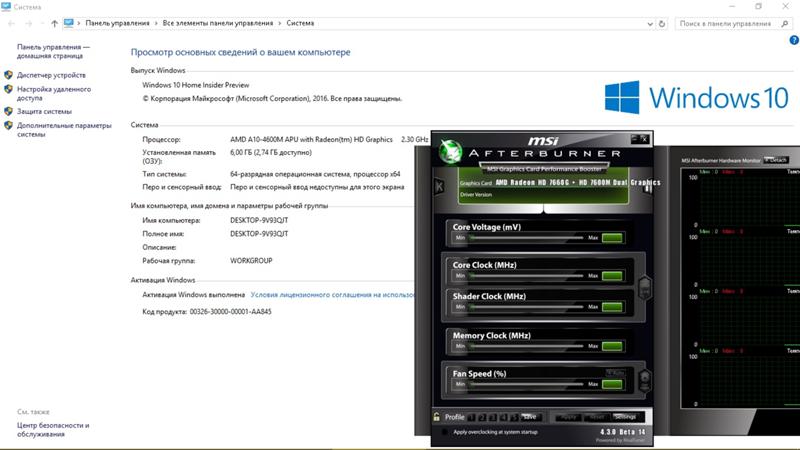This screenshot has width=800, height=450.
Task: Click Все элементы панели управления breadcrumb
Action: coord(218,23)
